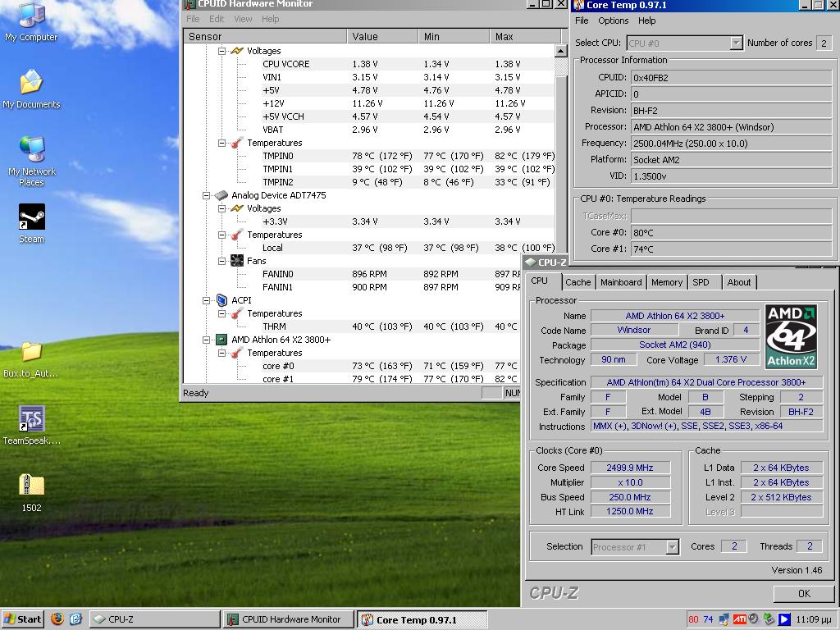Click the chip icon beside Analog Device ADT7475
840x630 pixels.
tap(221, 195)
